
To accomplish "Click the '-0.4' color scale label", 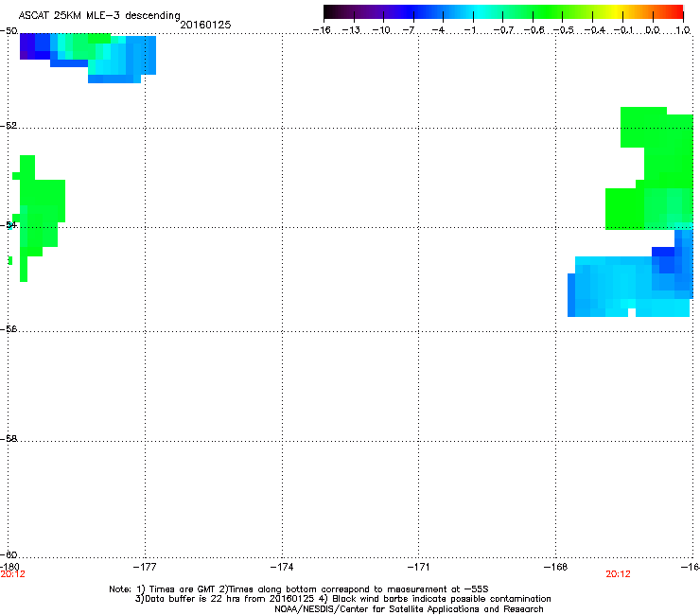I will [594, 30].
